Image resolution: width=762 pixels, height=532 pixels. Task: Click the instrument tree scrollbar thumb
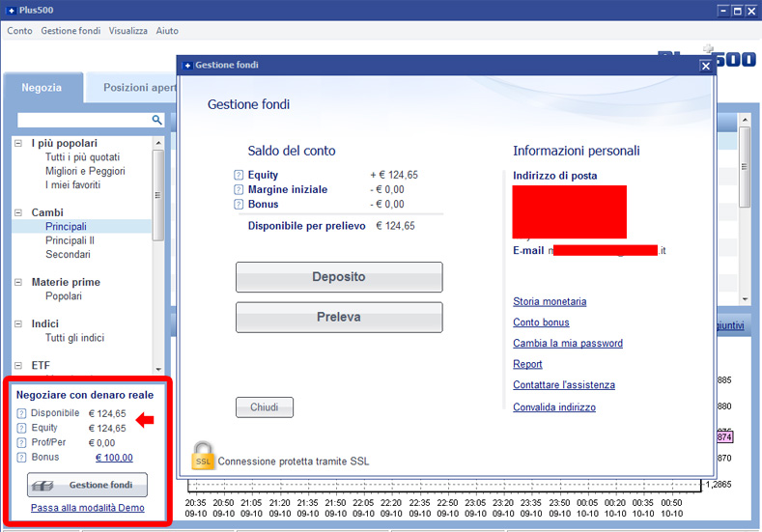[158, 195]
